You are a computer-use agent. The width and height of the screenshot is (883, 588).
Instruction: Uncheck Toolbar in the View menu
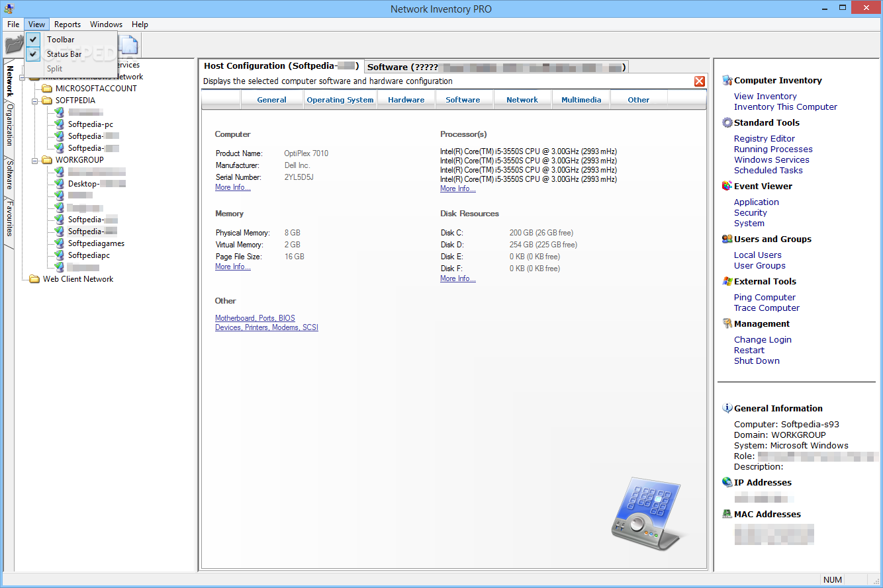(71, 40)
